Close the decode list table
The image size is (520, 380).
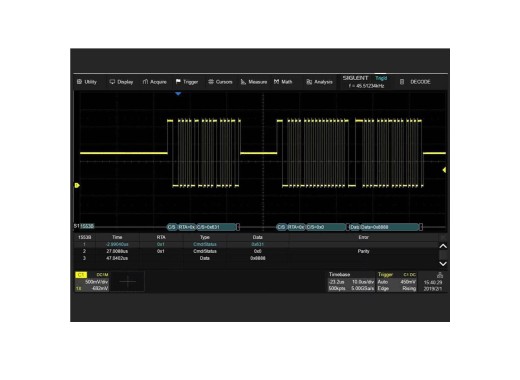click(443, 237)
